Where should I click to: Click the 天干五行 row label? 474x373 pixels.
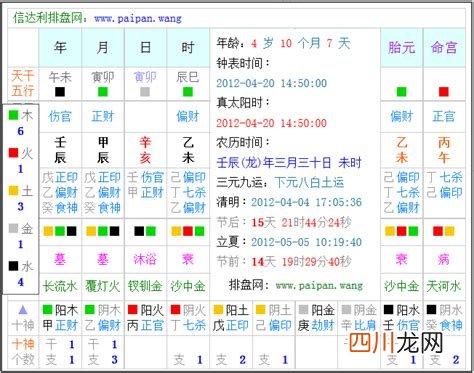(23, 83)
